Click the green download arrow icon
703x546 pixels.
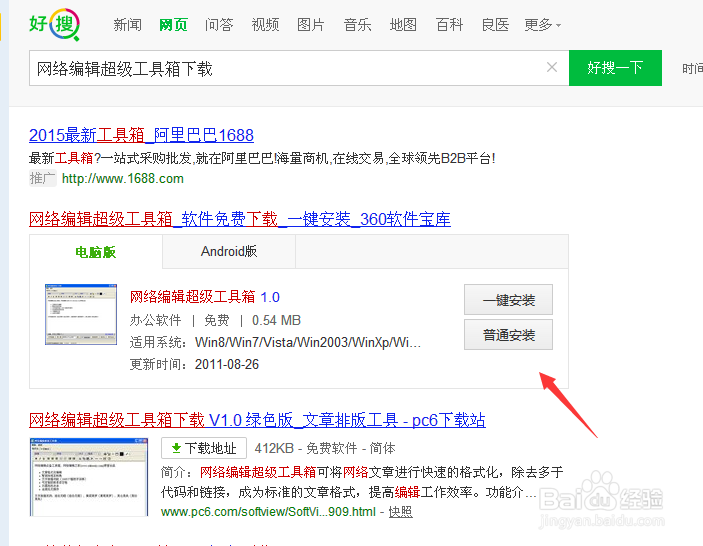[177, 448]
